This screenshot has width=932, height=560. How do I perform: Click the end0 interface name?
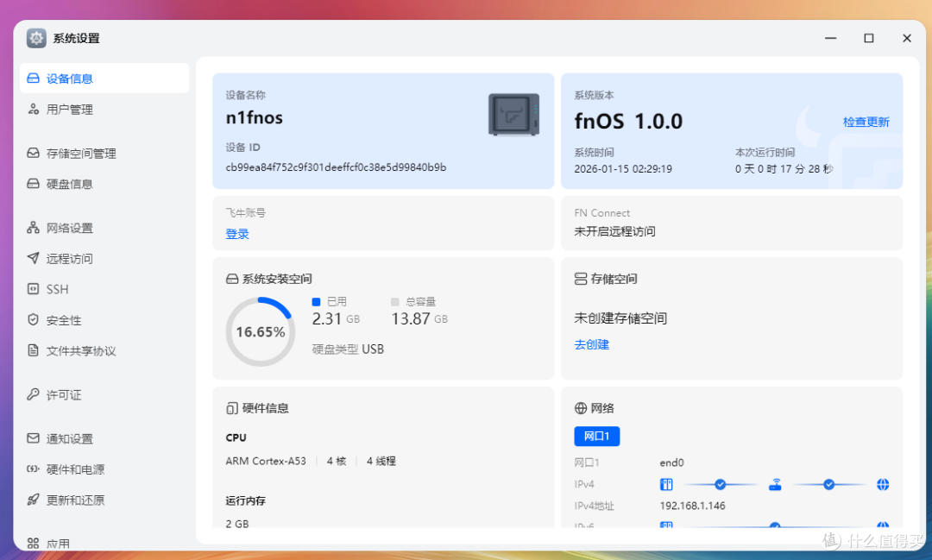671,462
